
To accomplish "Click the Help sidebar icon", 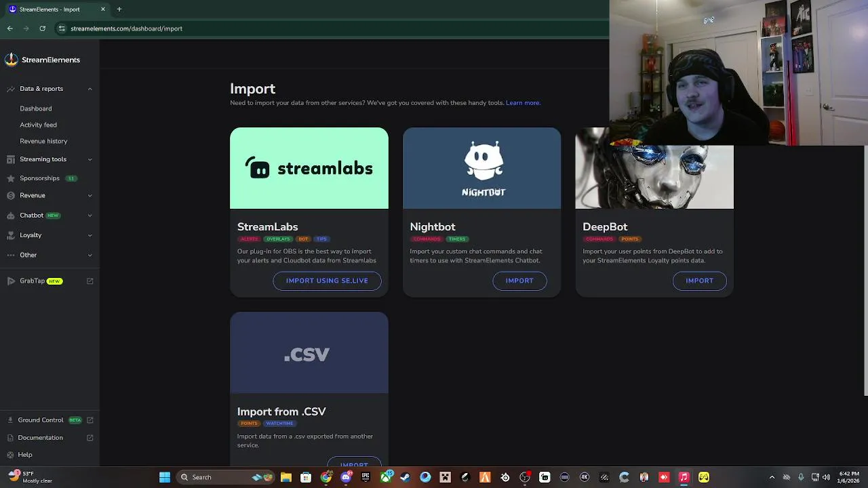I will [10, 455].
